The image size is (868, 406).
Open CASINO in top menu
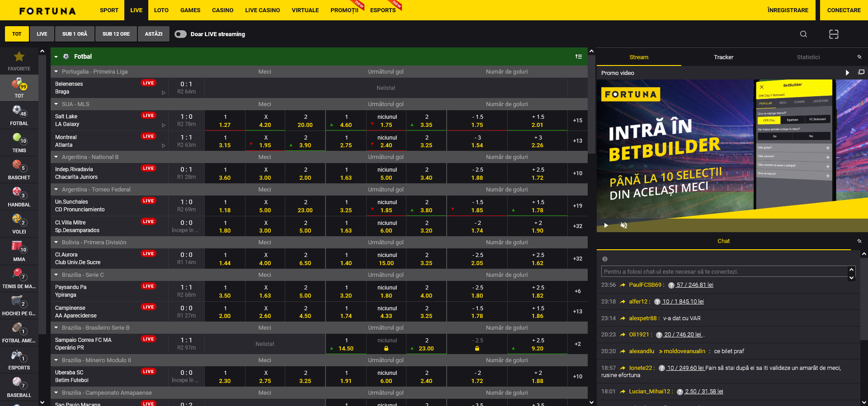point(223,10)
